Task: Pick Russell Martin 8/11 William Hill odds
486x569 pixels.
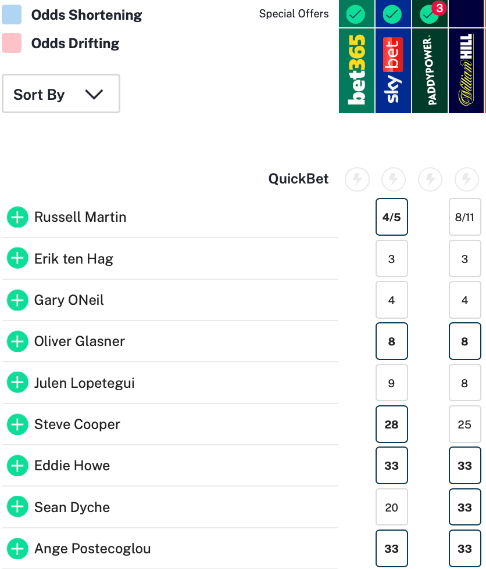Action: pos(465,217)
